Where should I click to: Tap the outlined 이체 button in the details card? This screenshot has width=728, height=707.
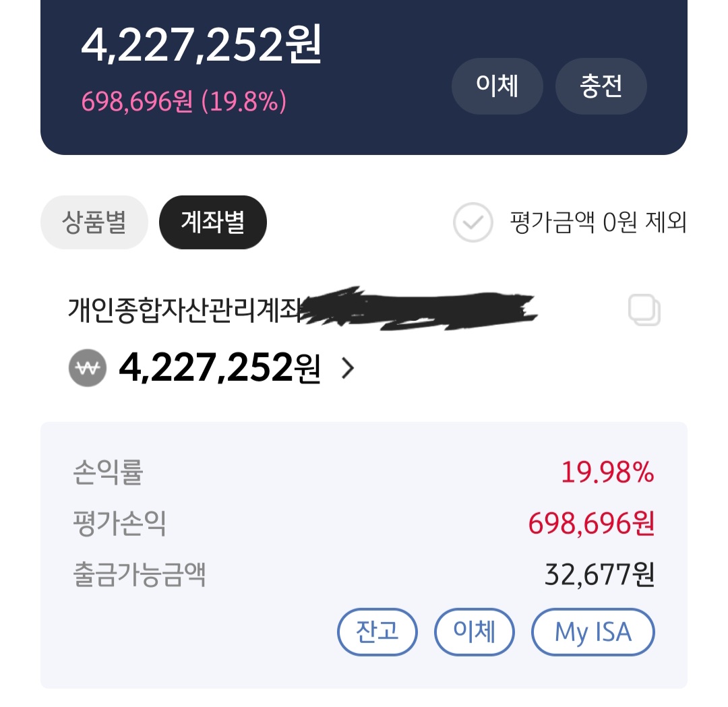pos(475,632)
